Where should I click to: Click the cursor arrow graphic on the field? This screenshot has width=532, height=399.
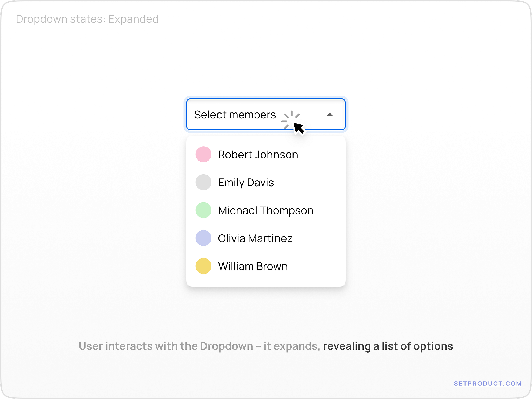tap(299, 127)
